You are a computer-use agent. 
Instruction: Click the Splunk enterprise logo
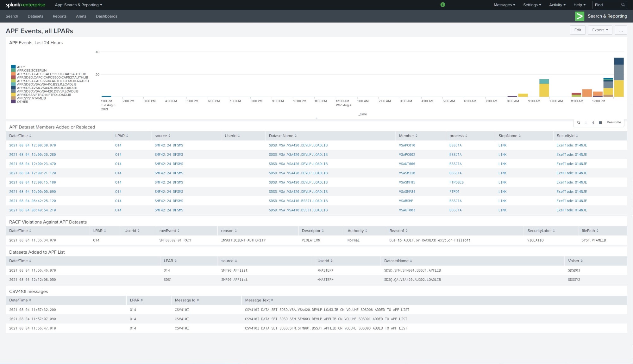(x=25, y=5)
